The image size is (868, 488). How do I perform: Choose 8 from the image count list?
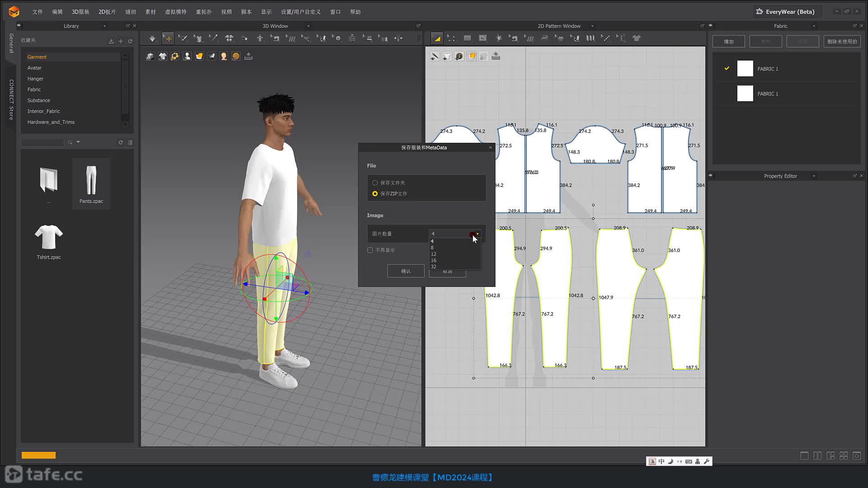pos(455,248)
